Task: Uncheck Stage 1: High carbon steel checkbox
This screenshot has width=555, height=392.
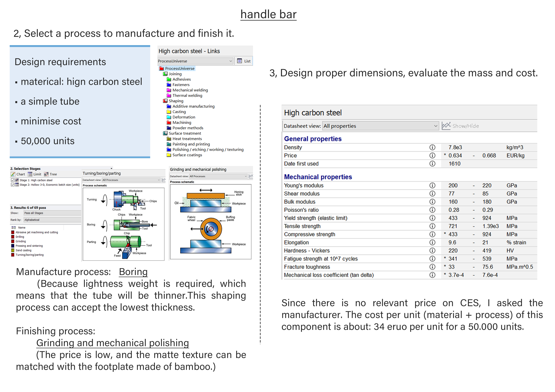Action: click(x=12, y=180)
